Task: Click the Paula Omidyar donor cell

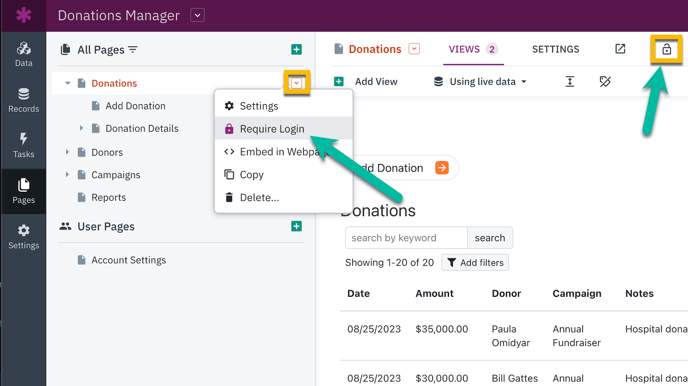Action: click(x=511, y=336)
